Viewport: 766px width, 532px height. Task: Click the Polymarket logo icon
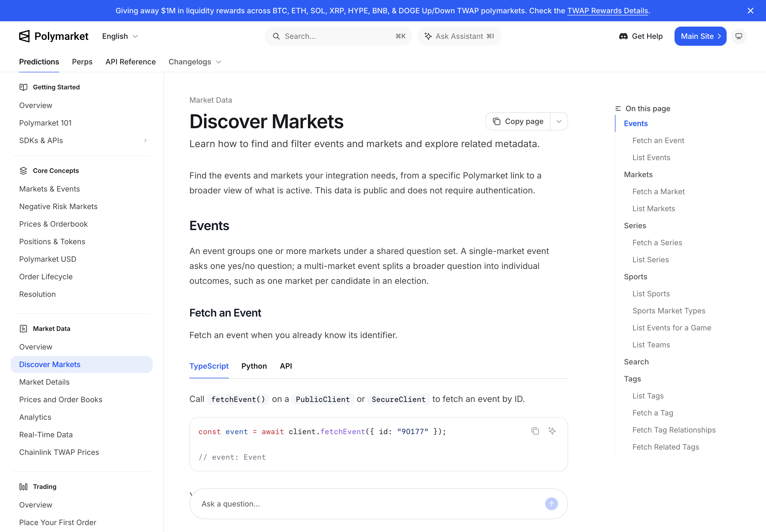click(24, 36)
